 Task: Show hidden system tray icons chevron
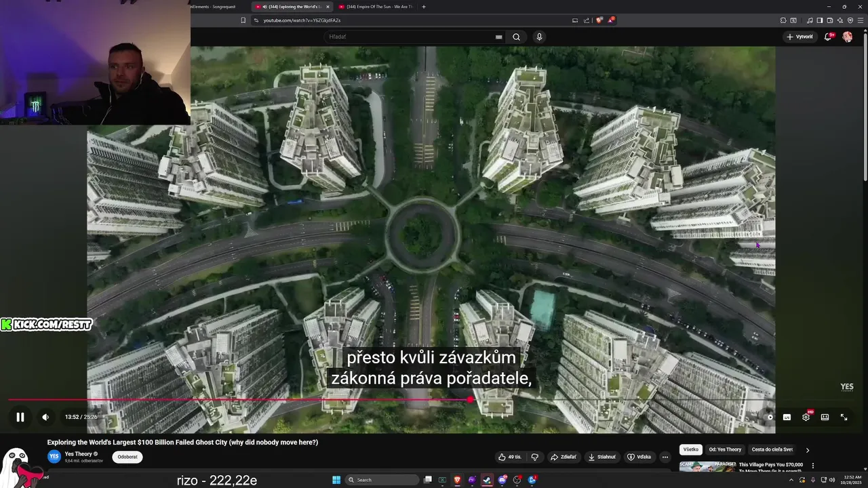(x=792, y=480)
